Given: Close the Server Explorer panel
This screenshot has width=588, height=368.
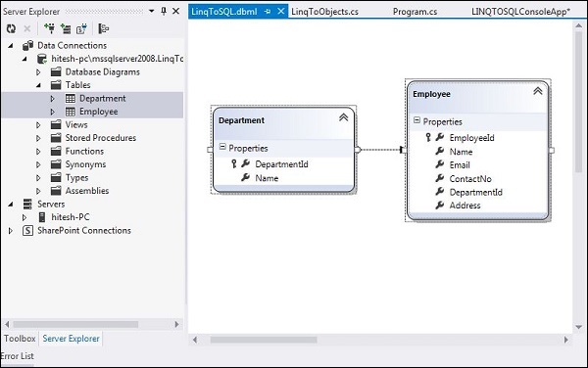Looking at the screenshot, I should (175, 11).
